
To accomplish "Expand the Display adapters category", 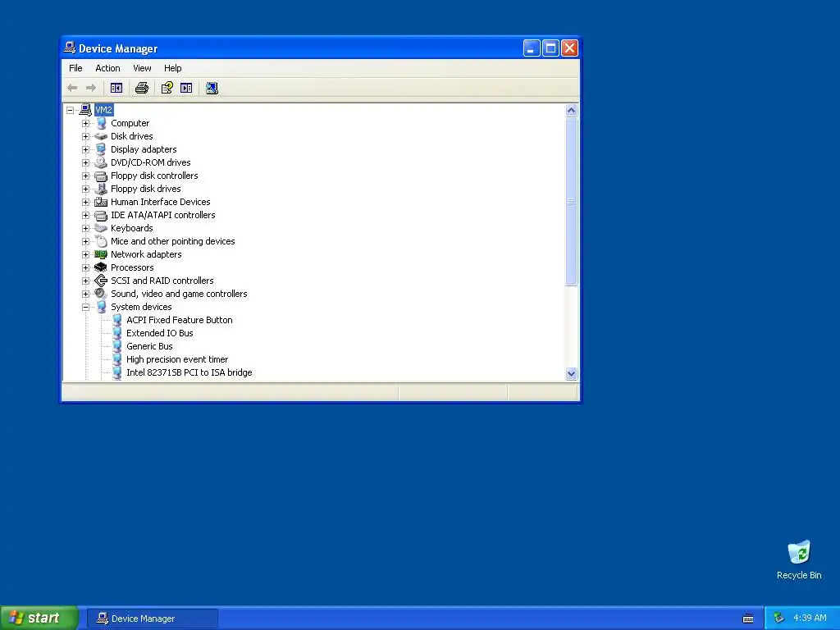I will pos(85,149).
